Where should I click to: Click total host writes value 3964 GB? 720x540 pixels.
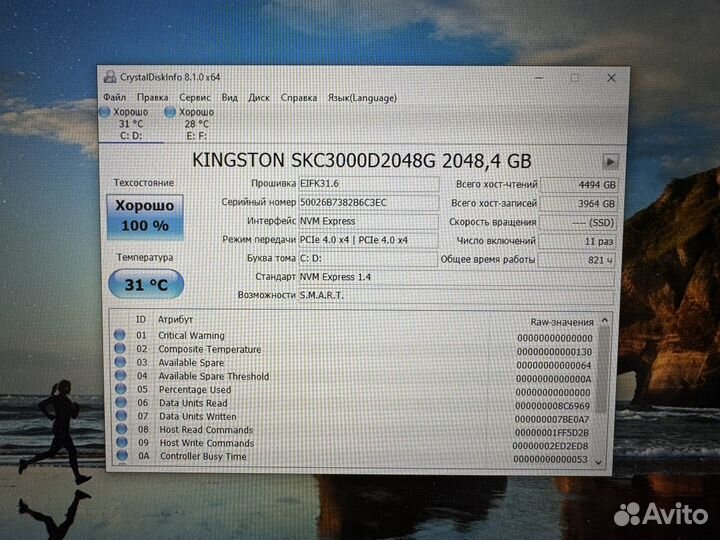(x=578, y=203)
